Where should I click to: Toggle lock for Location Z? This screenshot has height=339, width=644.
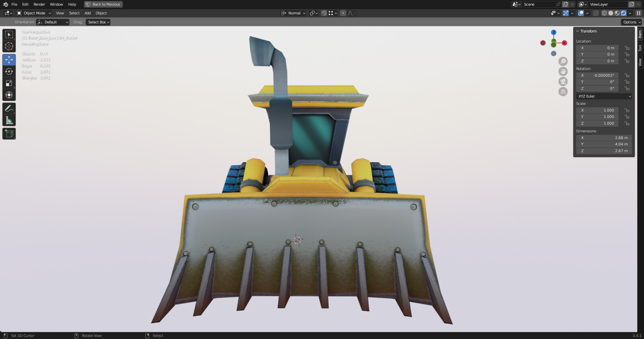627,61
